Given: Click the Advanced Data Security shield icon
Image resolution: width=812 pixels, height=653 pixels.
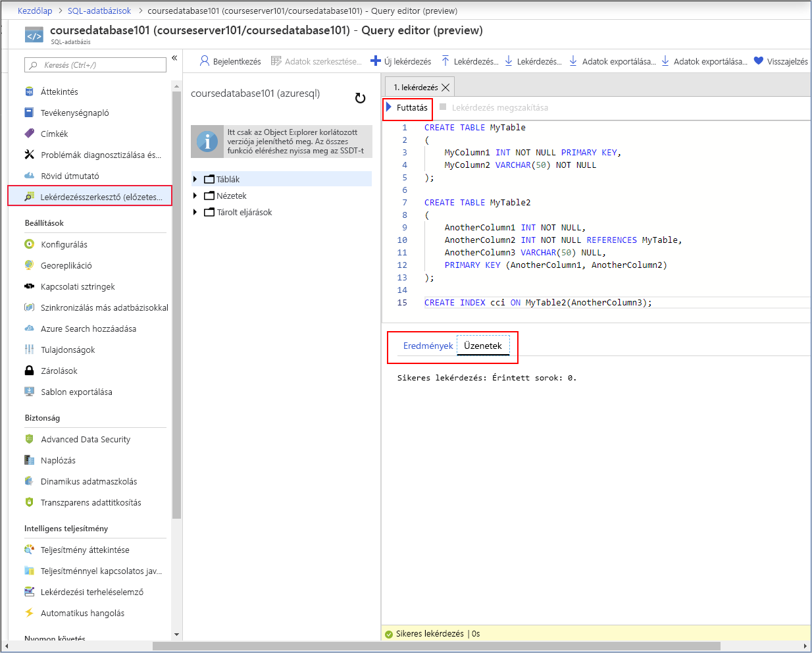Looking at the screenshot, I should [x=29, y=439].
